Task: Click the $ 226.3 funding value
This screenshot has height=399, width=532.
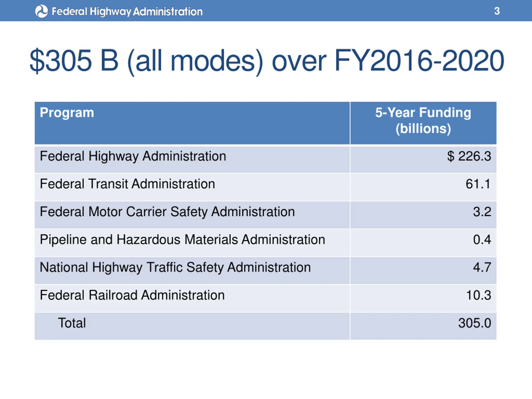Action: [x=469, y=156]
